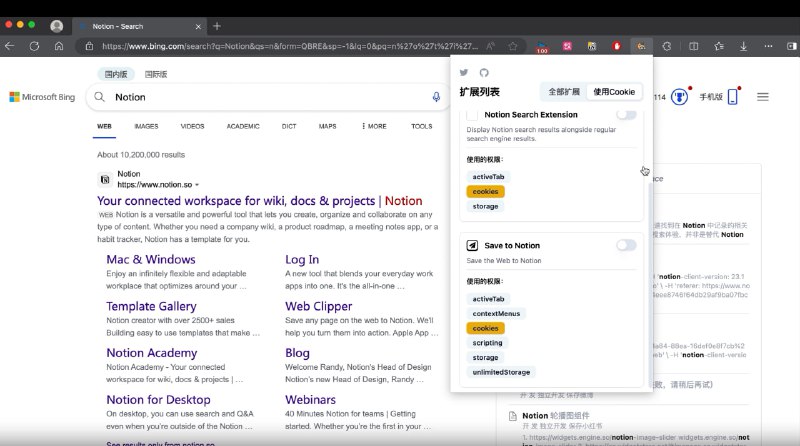Select the 使用Cookie tab
Viewport: 800px width, 446px height.
point(614,92)
